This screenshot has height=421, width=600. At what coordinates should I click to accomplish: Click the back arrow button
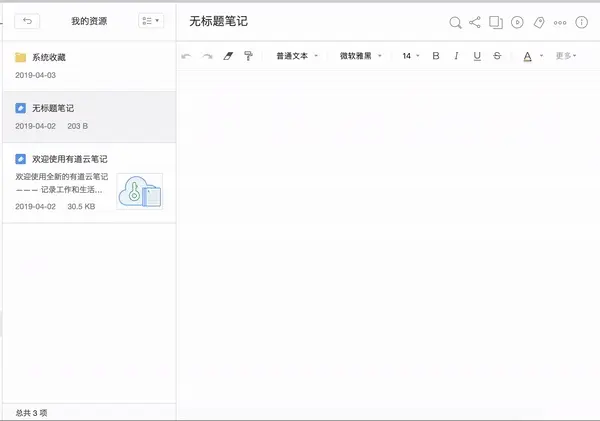click(x=27, y=21)
